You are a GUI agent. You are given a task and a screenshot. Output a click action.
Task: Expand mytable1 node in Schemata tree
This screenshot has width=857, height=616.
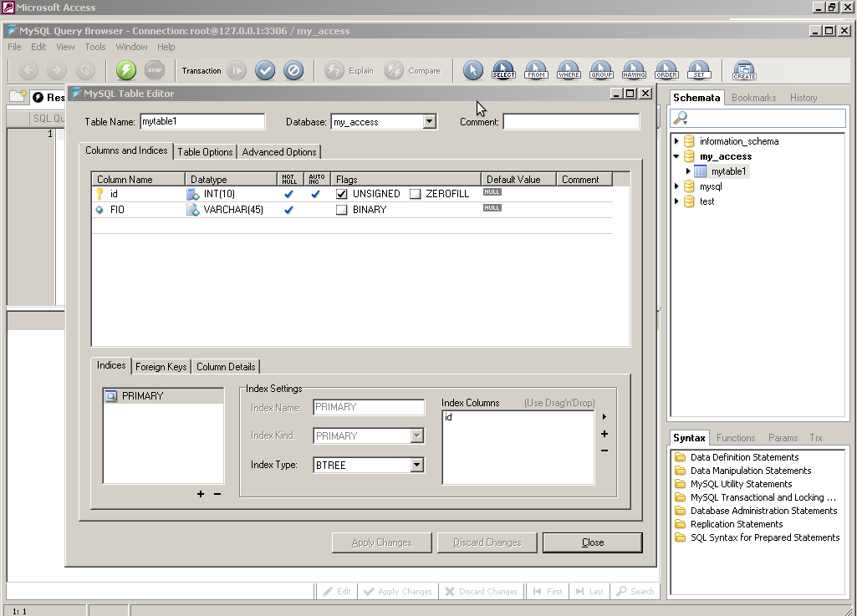(x=688, y=171)
